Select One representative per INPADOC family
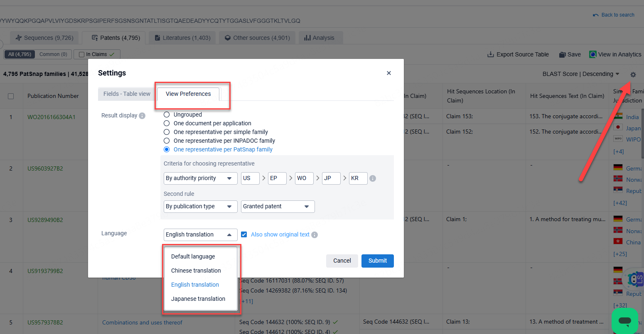This screenshot has height=334, width=644. click(167, 141)
